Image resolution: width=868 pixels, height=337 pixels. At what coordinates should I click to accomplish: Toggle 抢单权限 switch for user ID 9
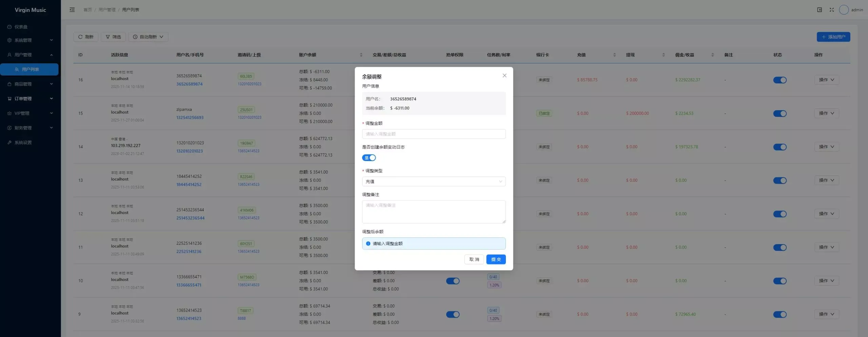click(x=453, y=315)
